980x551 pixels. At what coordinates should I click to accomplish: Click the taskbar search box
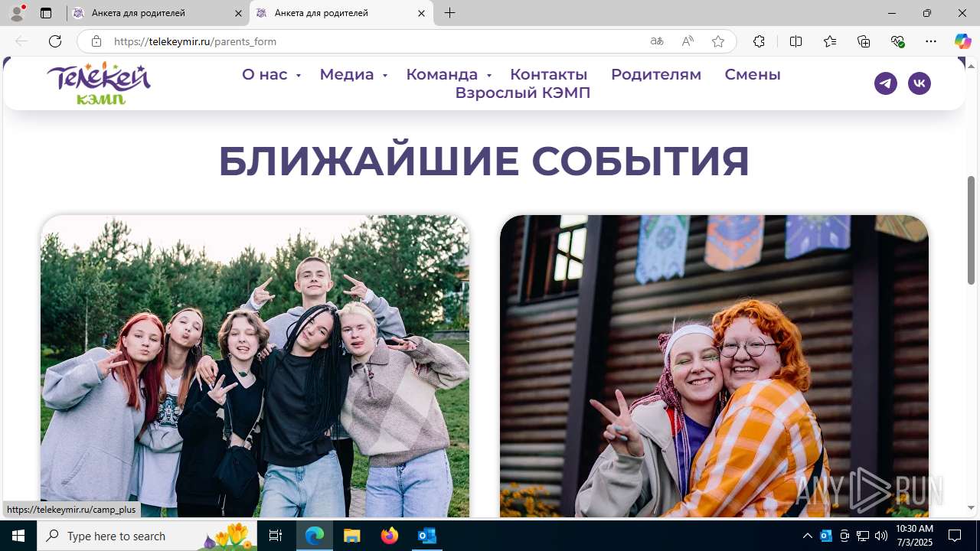pyautogui.click(x=148, y=536)
